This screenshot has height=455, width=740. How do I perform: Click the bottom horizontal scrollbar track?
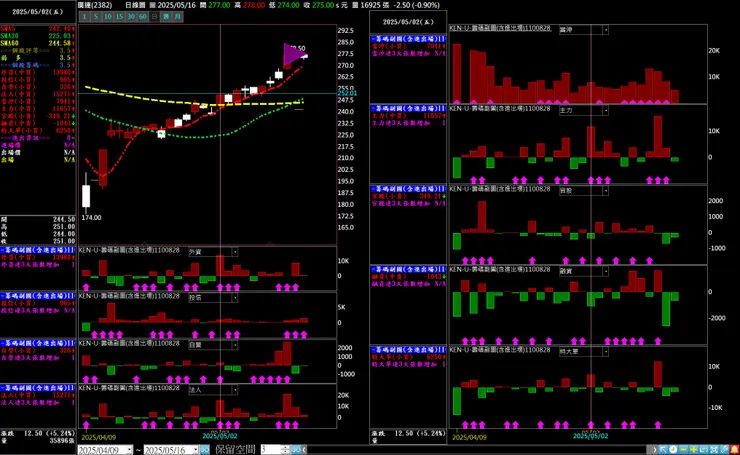(x=479, y=450)
